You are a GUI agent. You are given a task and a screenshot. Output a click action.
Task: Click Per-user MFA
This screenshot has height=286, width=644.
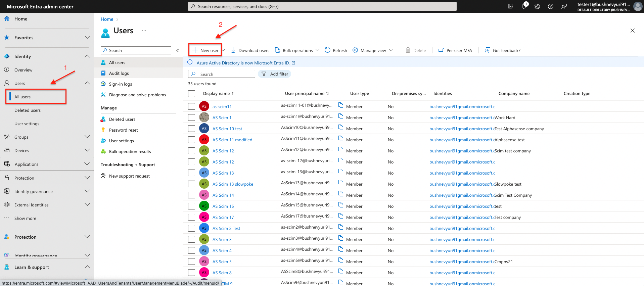coord(455,50)
